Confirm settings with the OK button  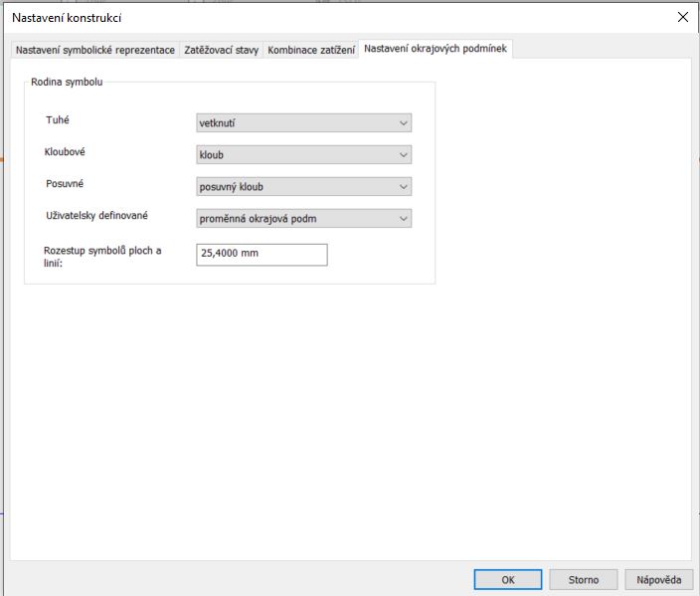click(507, 579)
